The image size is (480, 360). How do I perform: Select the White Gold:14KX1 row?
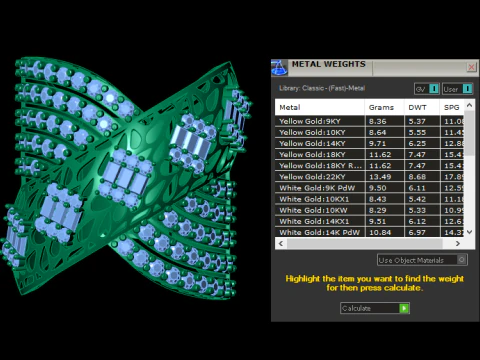coord(369,221)
